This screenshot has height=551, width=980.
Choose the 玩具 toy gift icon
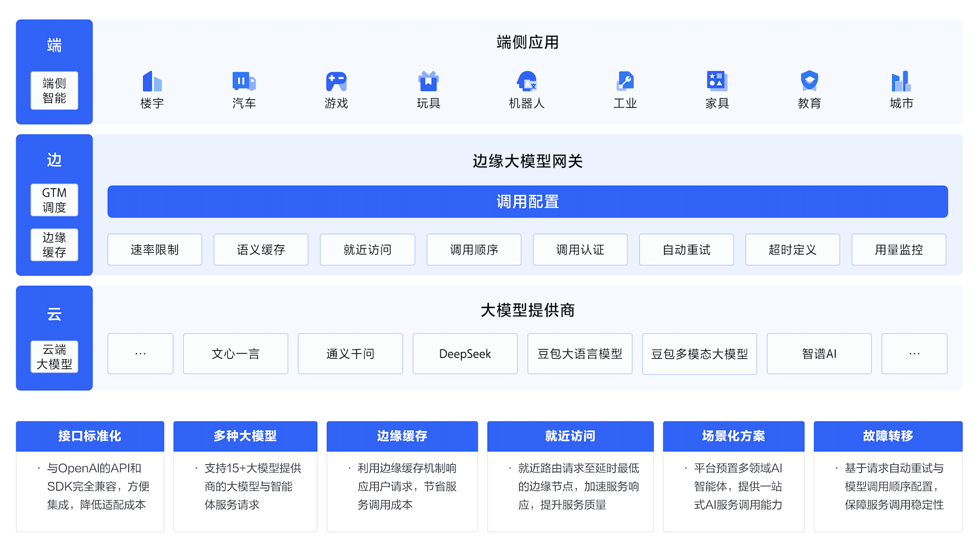428,81
